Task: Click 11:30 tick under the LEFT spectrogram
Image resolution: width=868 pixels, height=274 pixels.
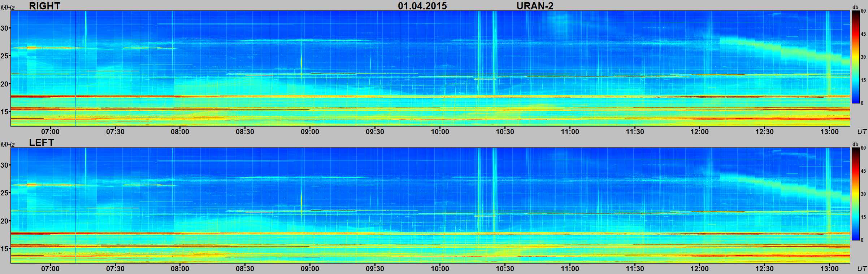Action: [635, 269]
